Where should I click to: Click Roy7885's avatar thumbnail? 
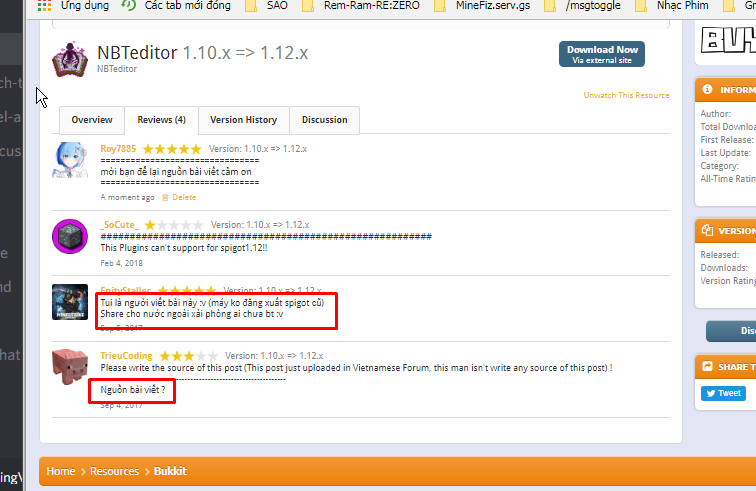[x=70, y=160]
